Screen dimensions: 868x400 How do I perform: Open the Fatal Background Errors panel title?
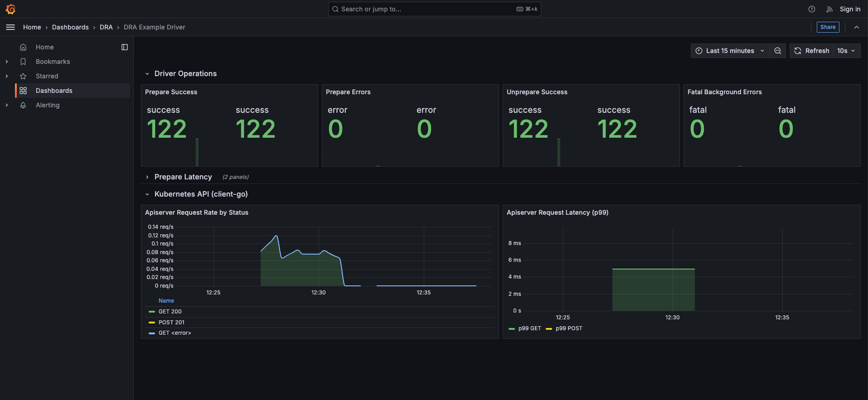coord(725,92)
